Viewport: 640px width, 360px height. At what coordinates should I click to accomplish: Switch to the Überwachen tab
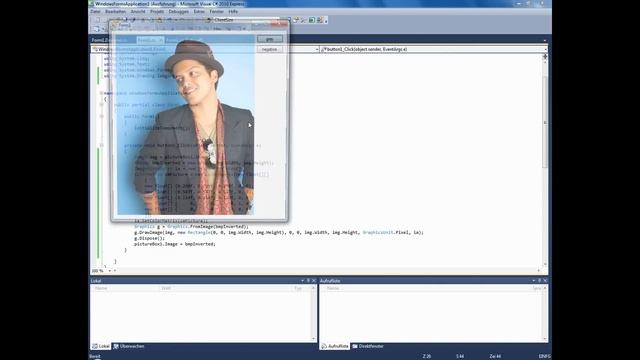point(129,346)
